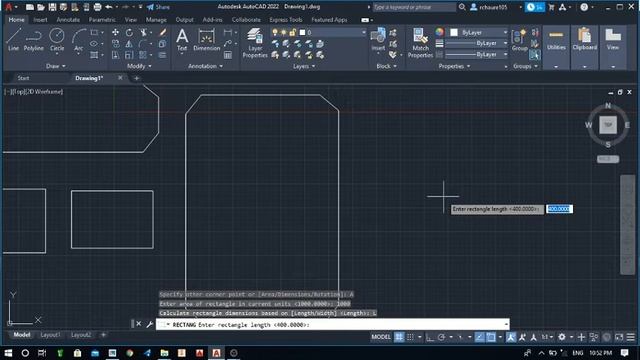Open the Insert ribbon tab
640x360 pixels.
(x=40, y=20)
